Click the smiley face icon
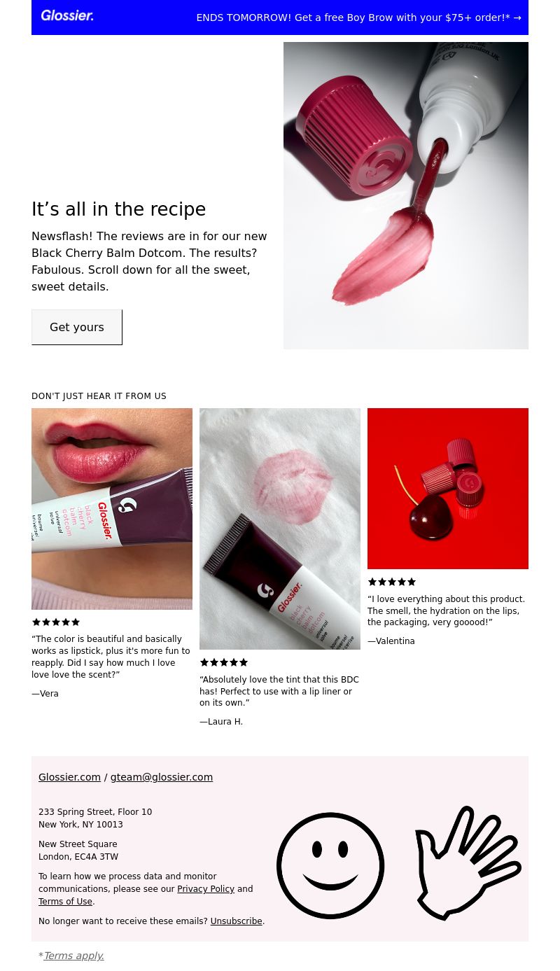560x971 pixels. [330, 865]
